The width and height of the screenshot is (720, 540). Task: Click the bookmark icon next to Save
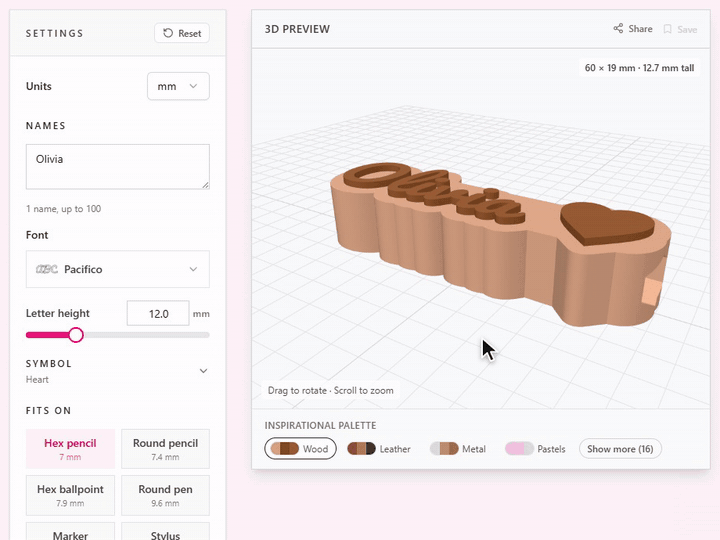[x=668, y=29]
